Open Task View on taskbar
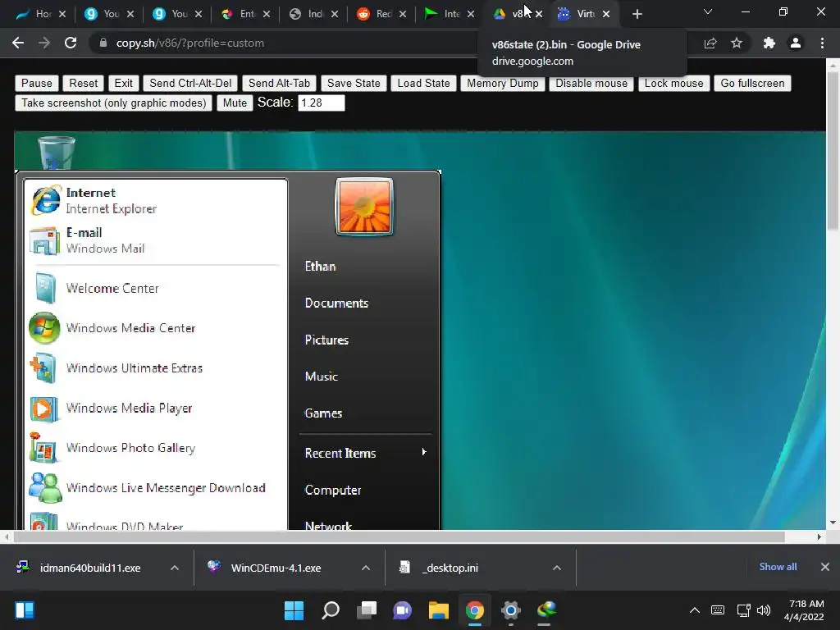Viewport: 840px width, 630px height. 367,610
